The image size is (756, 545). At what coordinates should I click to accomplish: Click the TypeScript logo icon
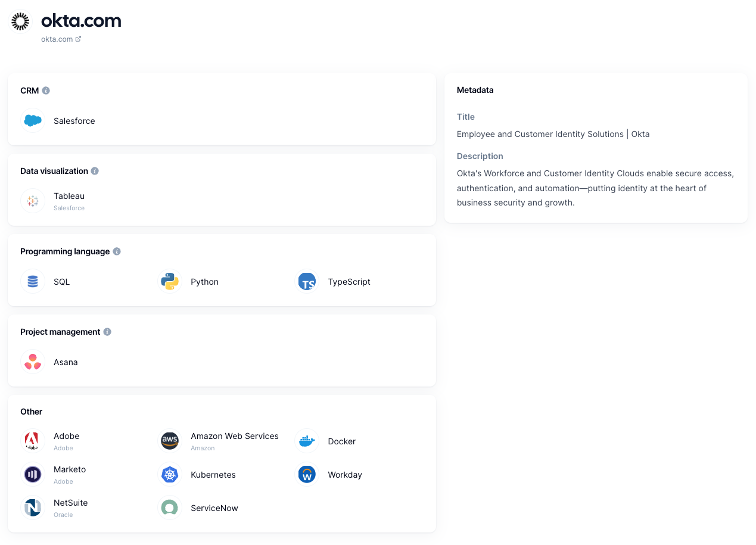[x=307, y=282]
